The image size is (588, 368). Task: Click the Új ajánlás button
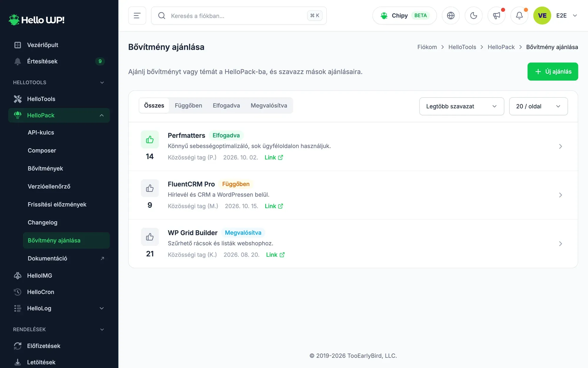pyautogui.click(x=553, y=72)
